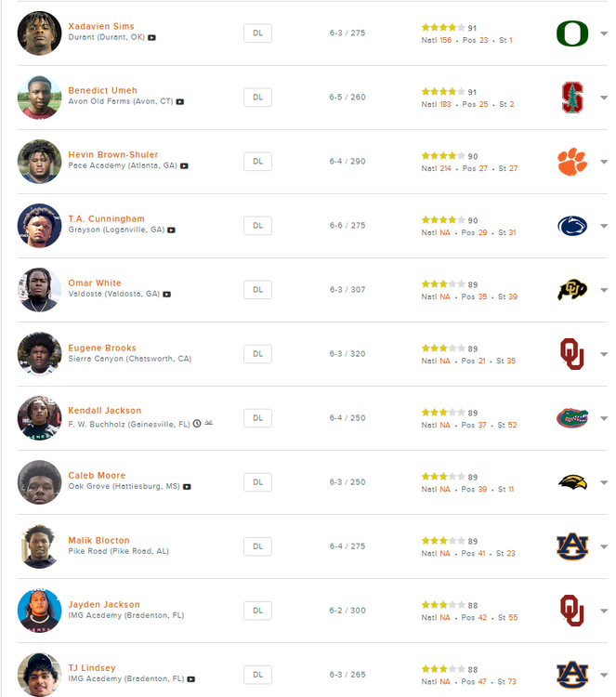616x697 pixels.
Task: Click Clemson paw logo for Hevin Brown-Shuler
Action: pos(572,162)
